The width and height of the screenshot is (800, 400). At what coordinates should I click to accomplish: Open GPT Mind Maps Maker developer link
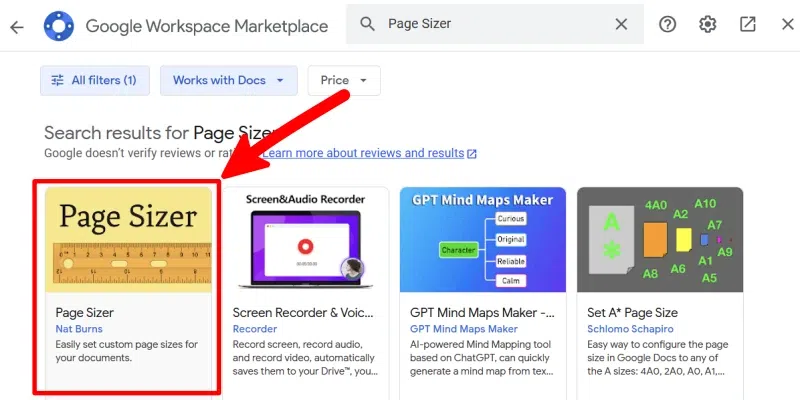[x=464, y=329]
